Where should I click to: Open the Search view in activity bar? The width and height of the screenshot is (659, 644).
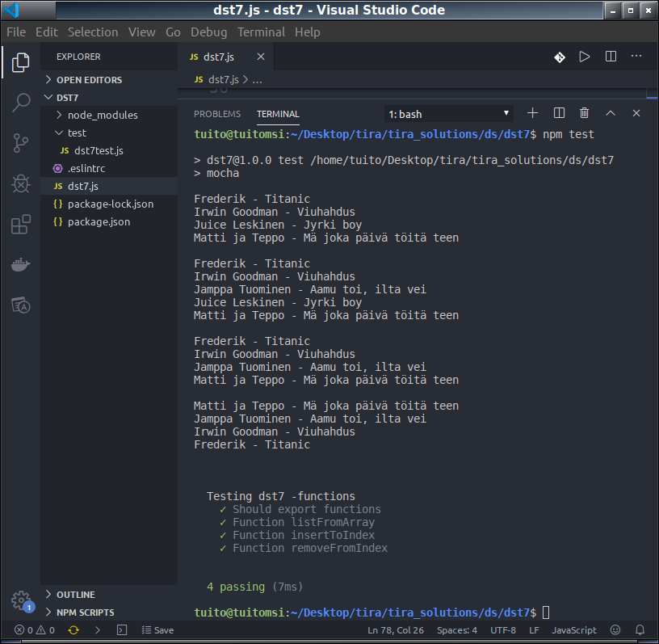pyautogui.click(x=21, y=102)
